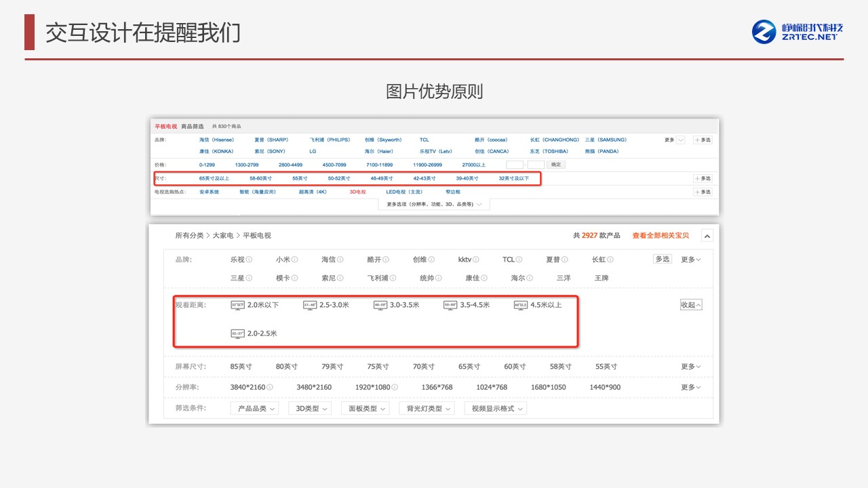Enable 多选 in the 尺寸 row

703,178
